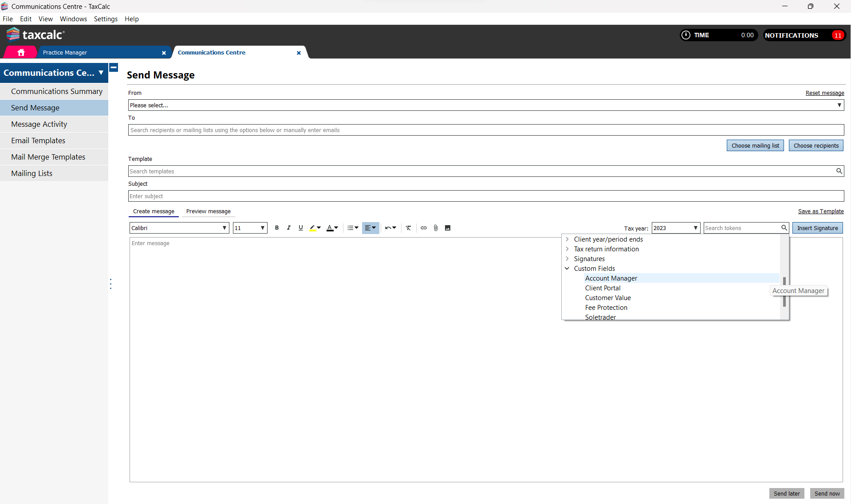Toggle underline formatting
This screenshot has height=504, width=851.
301,228
